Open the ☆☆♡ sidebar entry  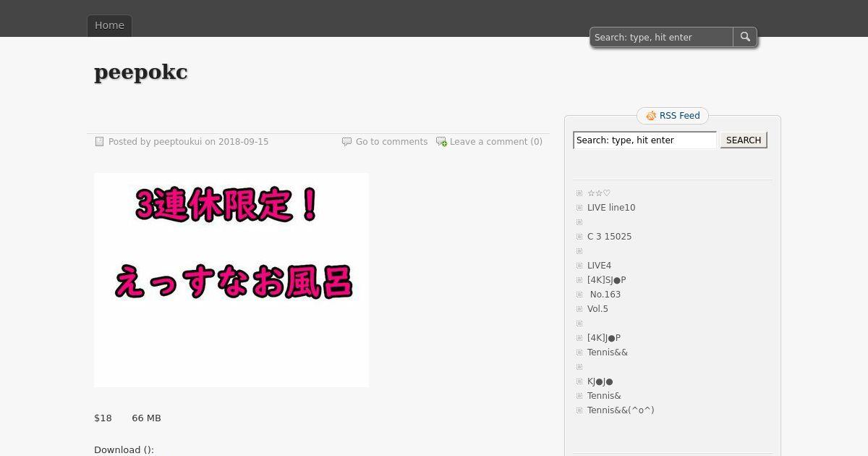pyautogui.click(x=599, y=193)
